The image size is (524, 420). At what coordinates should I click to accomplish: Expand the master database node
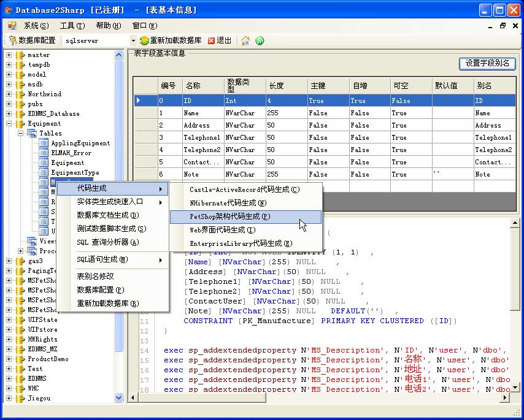point(9,55)
